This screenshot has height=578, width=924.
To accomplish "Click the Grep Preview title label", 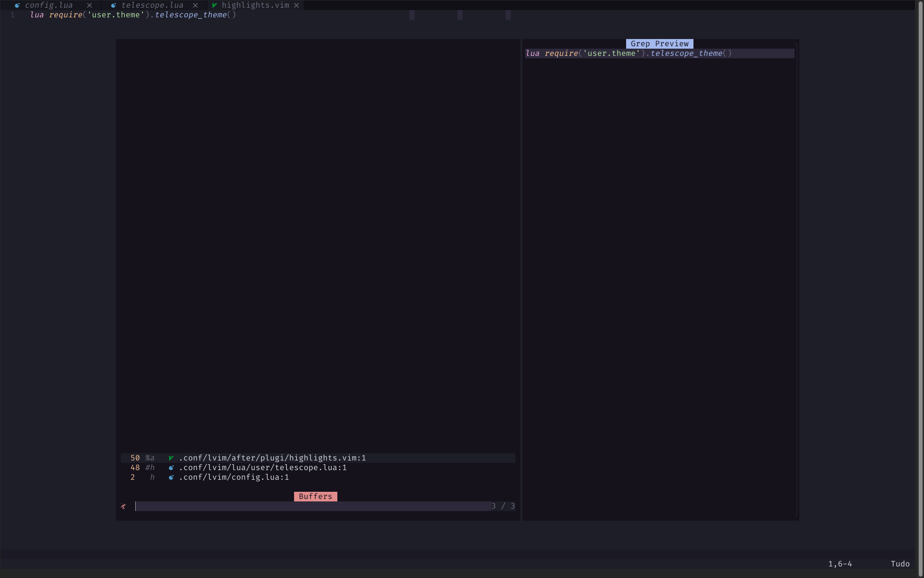I will tap(659, 43).
